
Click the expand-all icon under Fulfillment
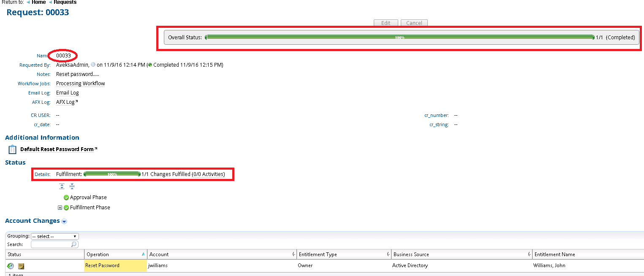click(62, 186)
